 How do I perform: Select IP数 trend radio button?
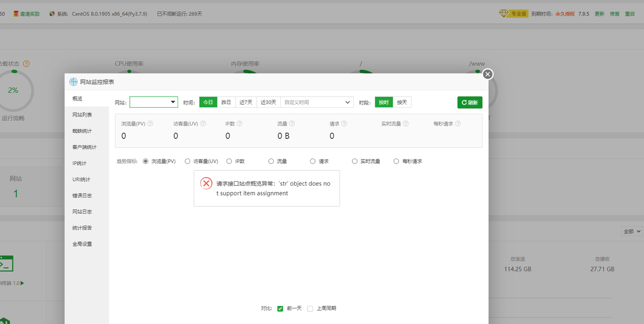[x=229, y=161]
